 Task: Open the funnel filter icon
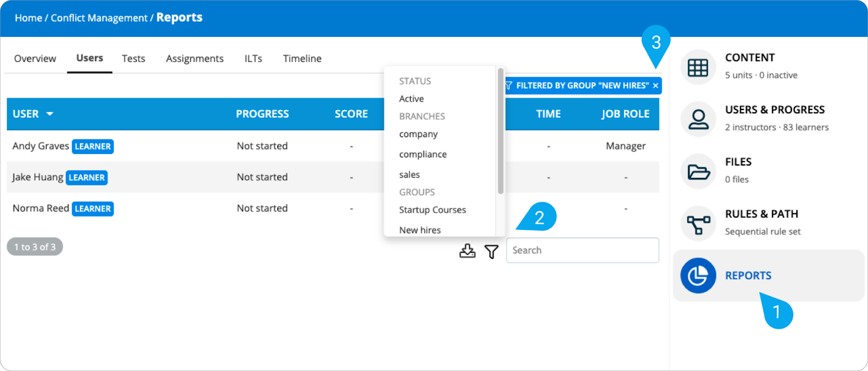point(492,251)
